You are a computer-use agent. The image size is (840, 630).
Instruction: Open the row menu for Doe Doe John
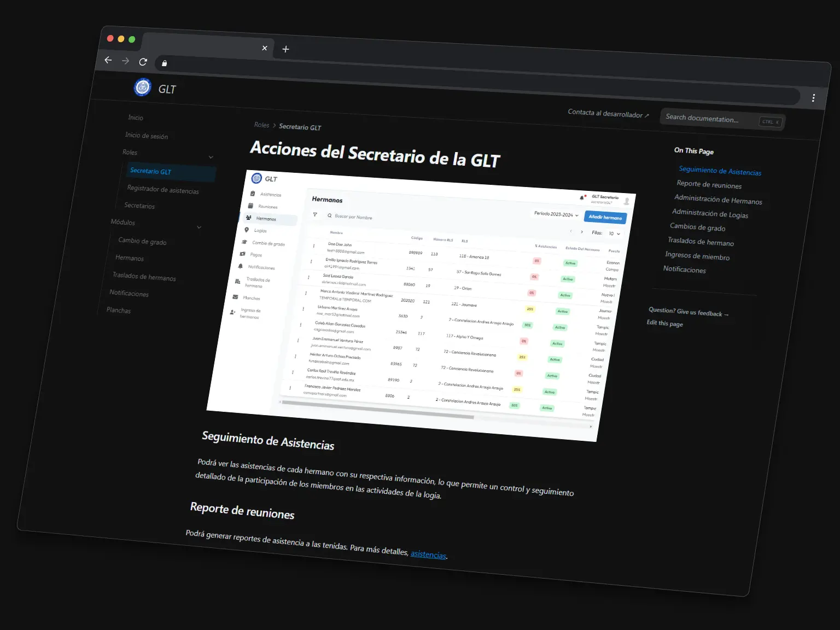point(313,246)
